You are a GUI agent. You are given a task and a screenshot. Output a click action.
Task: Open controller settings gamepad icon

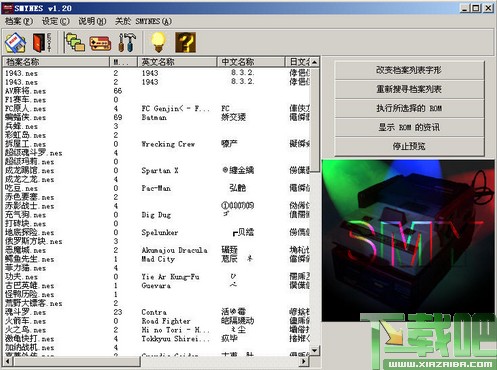[x=100, y=43]
